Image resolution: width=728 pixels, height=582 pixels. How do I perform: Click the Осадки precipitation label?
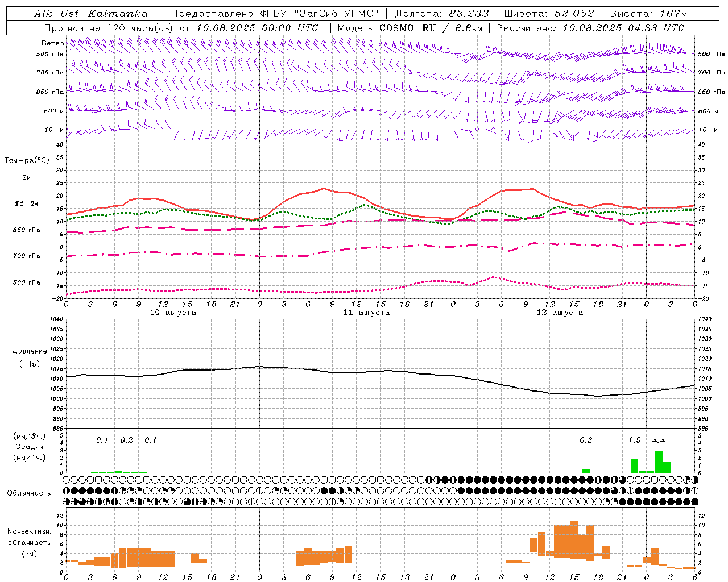pyautogui.click(x=30, y=447)
